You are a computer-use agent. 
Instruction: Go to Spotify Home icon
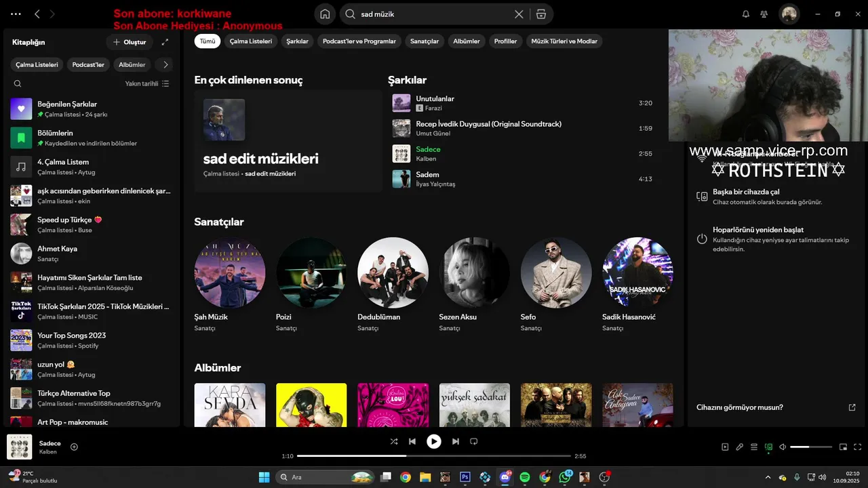(x=325, y=14)
